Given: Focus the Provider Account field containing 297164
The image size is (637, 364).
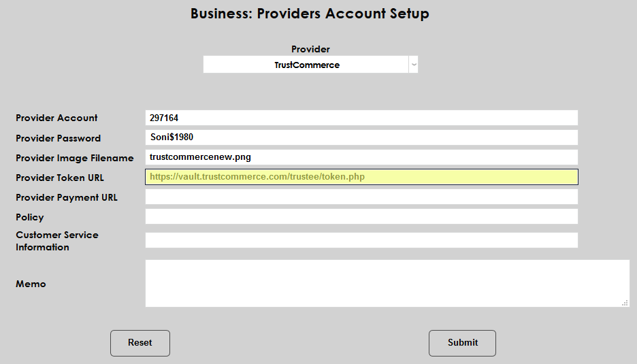Looking at the screenshot, I should [x=361, y=118].
